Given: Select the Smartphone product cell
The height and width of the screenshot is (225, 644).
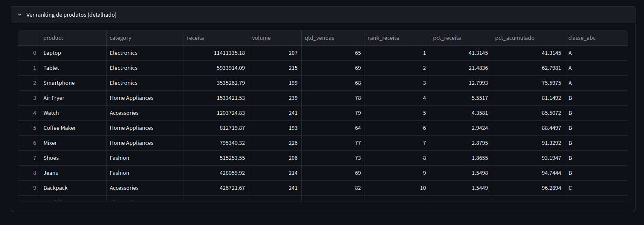Looking at the screenshot, I should [73, 83].
